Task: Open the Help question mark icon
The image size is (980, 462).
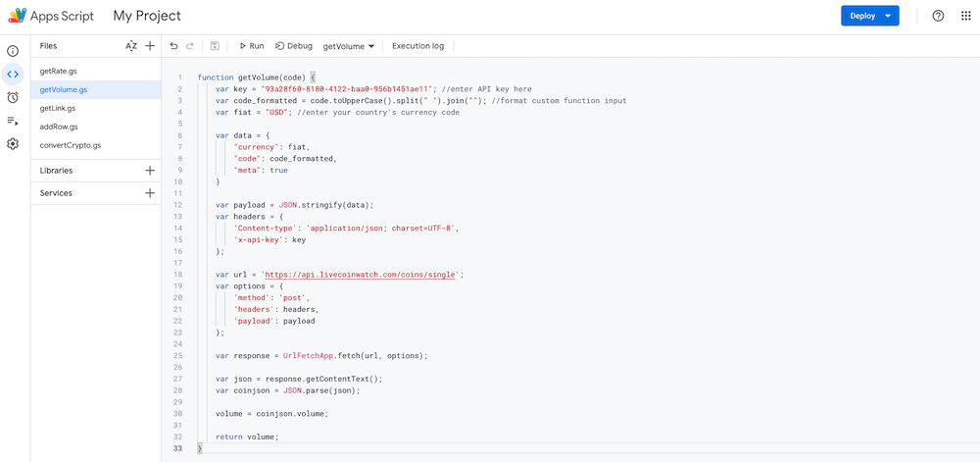Action: click(938, 16)
